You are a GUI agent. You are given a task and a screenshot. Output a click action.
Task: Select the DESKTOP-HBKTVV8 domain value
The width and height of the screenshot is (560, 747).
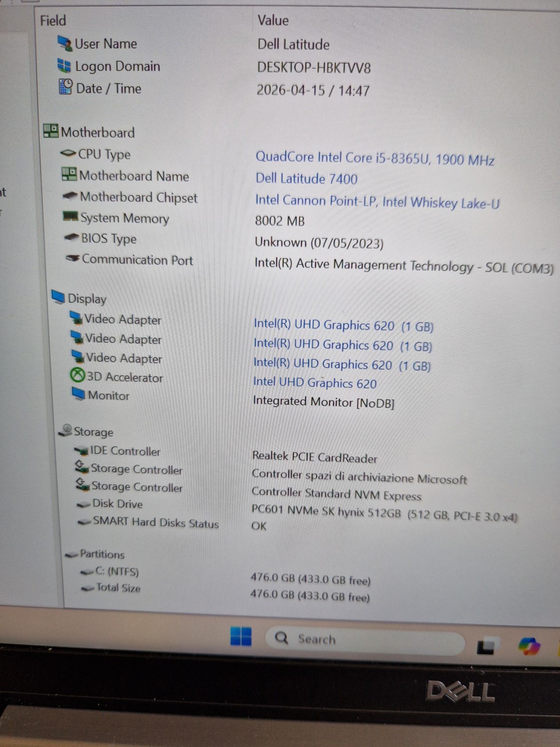314,68
